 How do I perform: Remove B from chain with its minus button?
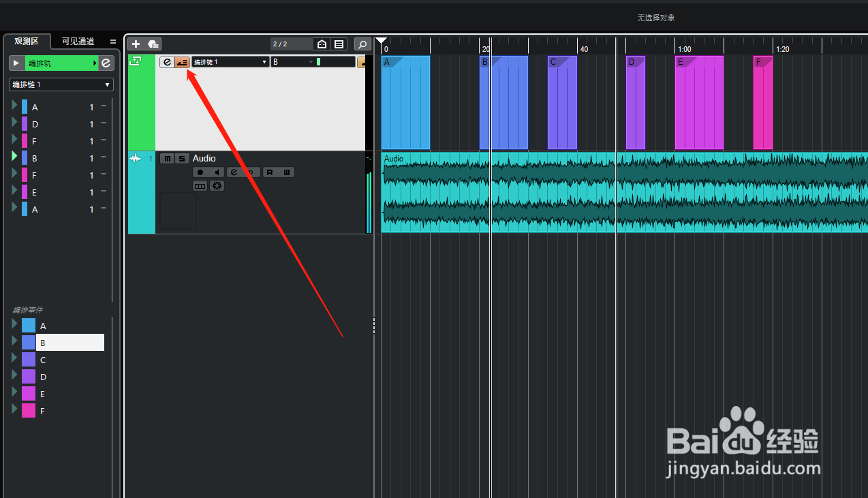[104, 157]
